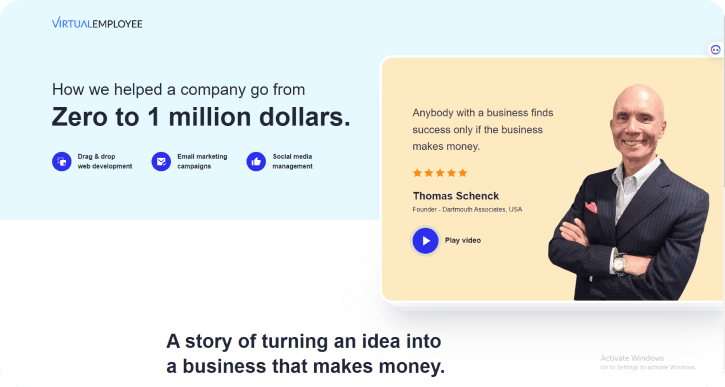
Task: Click the VirtualEmployee logo
Action: (x=97, y=23)
